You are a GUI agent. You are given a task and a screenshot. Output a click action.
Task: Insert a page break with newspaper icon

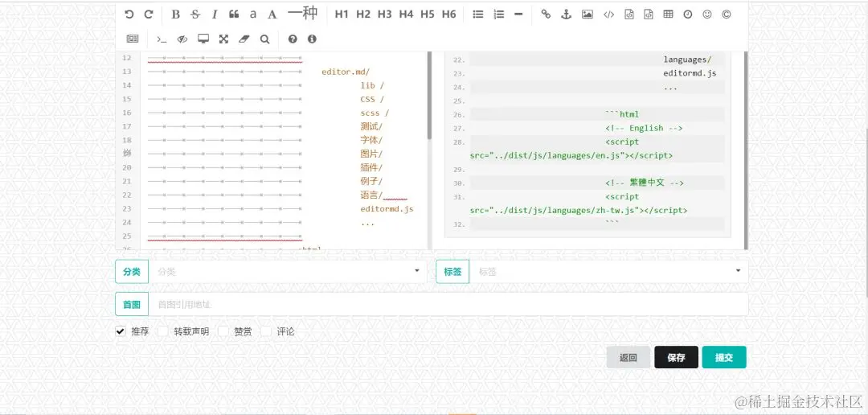(133, 39)
